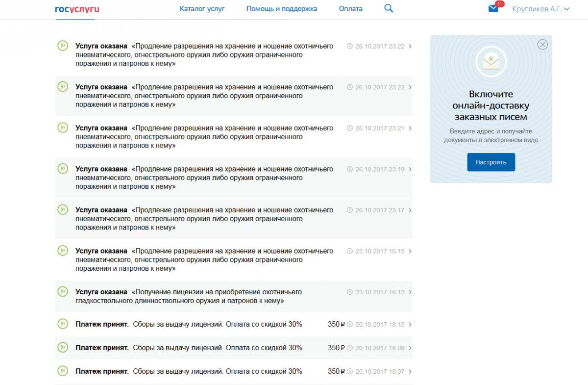
Task: Click the date 26.10.2017 23:21
Action: (x=380, y=128)
